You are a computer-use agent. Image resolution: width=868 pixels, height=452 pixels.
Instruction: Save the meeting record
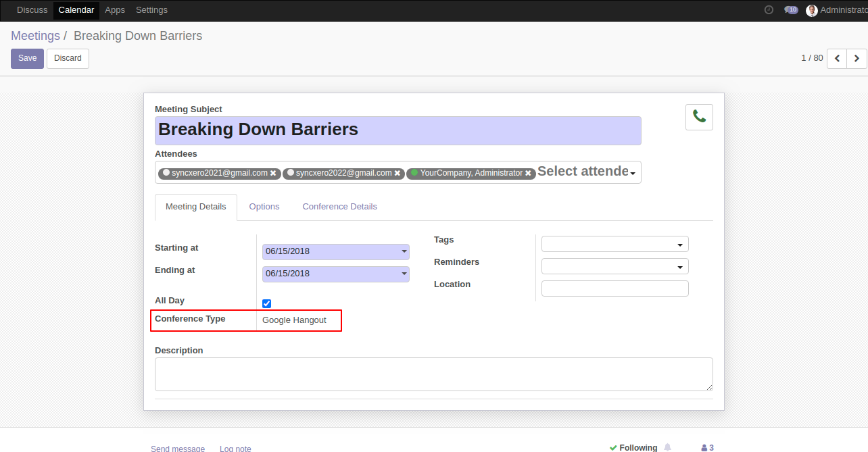click(x=27, y=59)
